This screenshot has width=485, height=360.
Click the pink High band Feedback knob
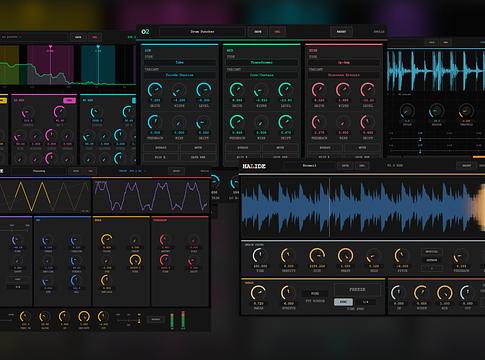(319, 122)
